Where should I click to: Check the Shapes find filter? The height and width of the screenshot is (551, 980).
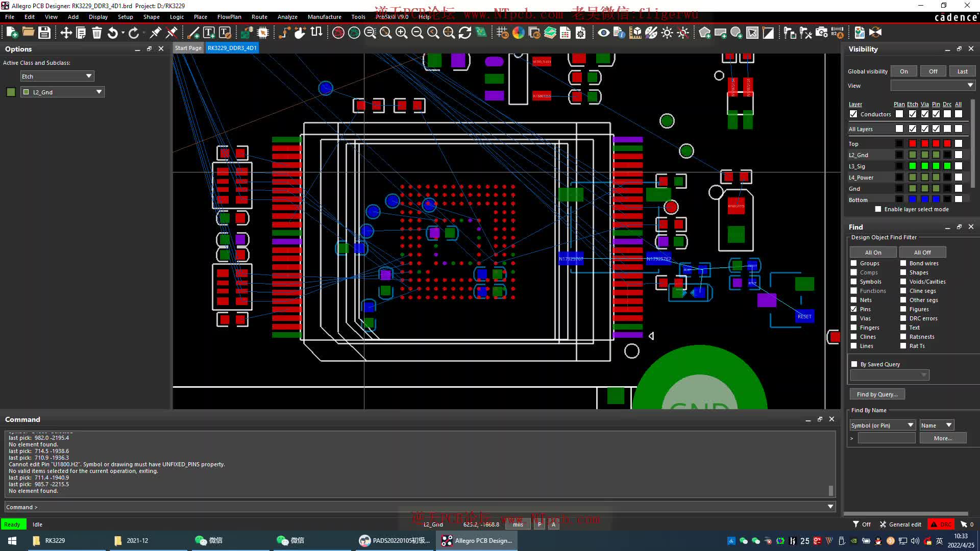tap(903, 272)
